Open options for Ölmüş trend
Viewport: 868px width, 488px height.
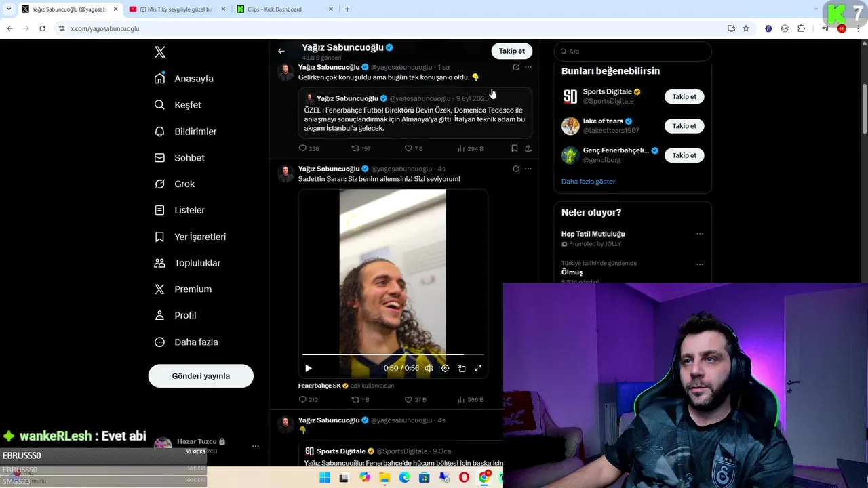[700, 264]
